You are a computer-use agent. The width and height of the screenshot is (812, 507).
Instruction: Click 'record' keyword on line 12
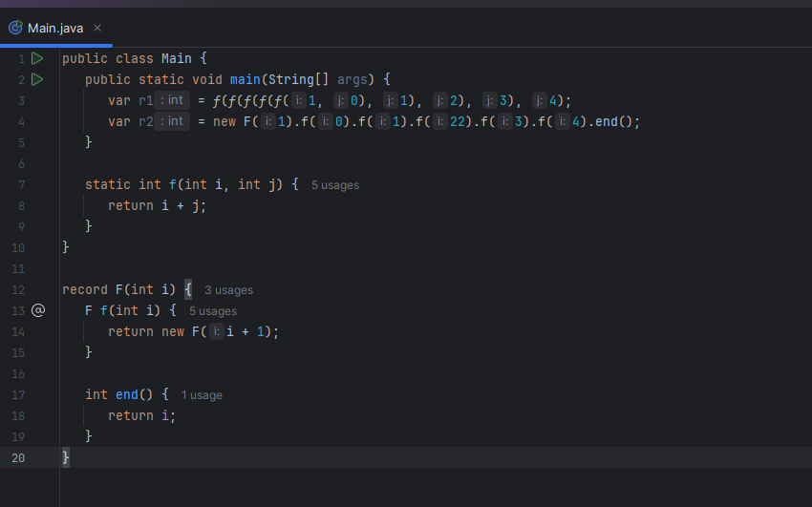coord(85,289)
